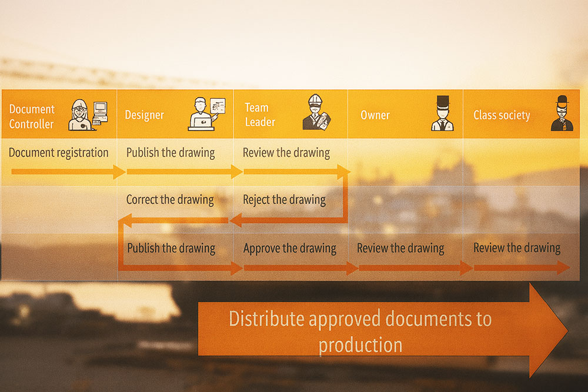Select the 'Owner' header label
The height and width of the screenshot is (392, 588).
[375, 115]
